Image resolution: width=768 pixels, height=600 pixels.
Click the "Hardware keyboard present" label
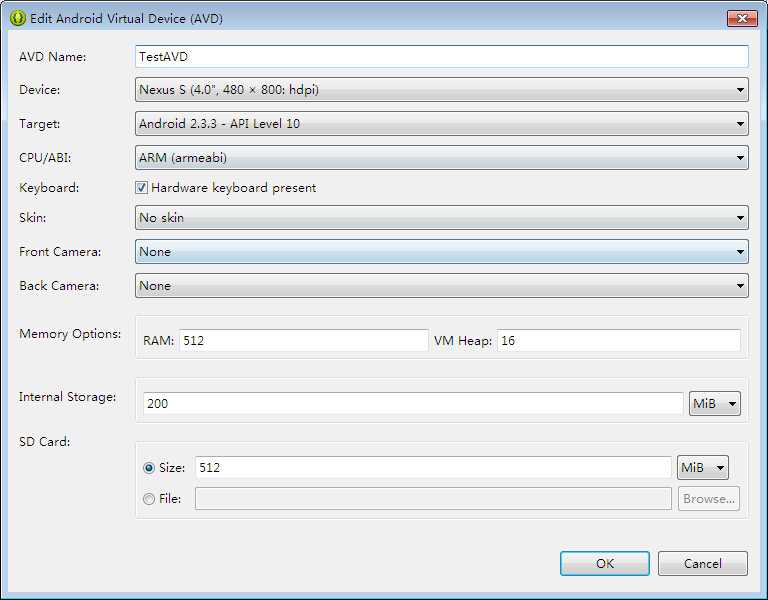(234, 188)
